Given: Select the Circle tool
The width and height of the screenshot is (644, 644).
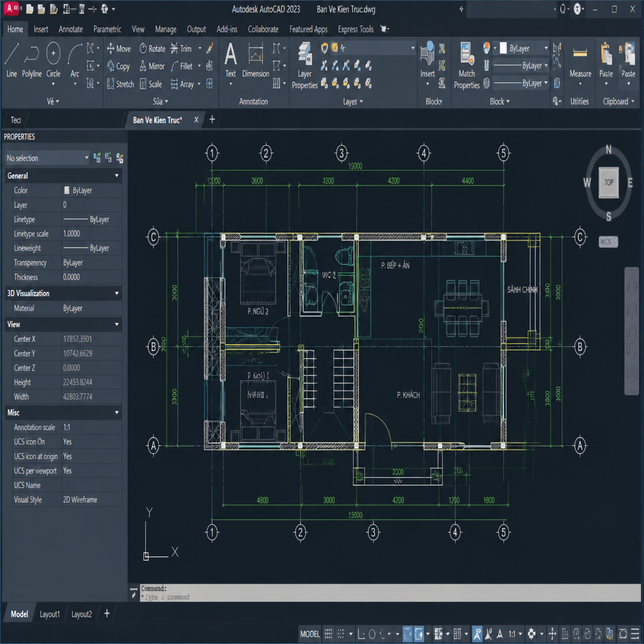Looking at the screenshot, I should (x=53, y=60).
